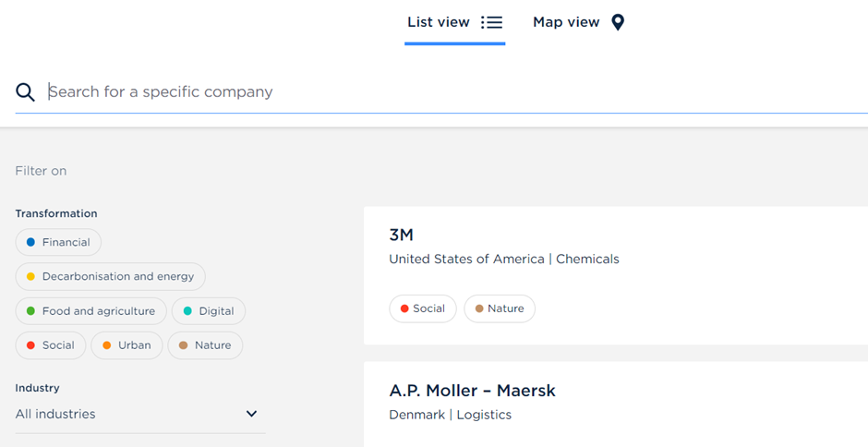Click the Transformation section heading
The width and height of the screenshot is (868, 447).
click(56, 214)
